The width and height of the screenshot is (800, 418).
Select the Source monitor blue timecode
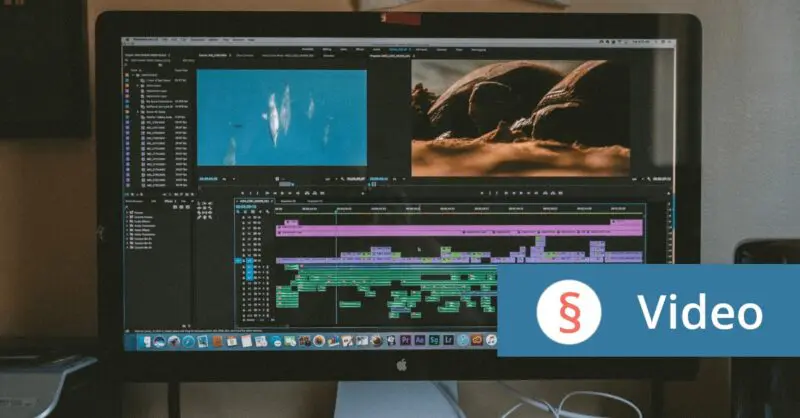209,179
